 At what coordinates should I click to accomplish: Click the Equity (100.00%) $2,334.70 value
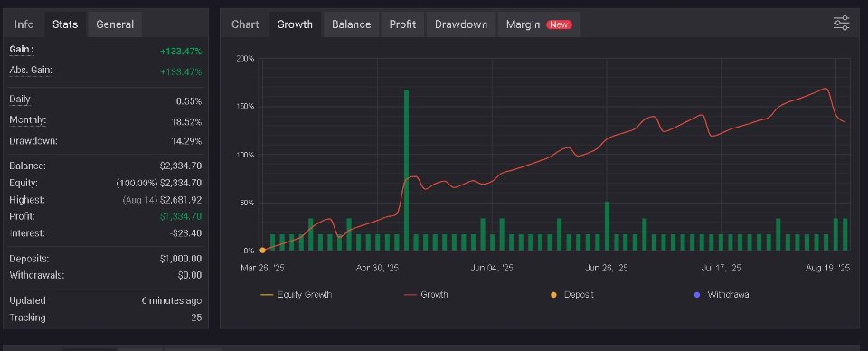point(159,183)
